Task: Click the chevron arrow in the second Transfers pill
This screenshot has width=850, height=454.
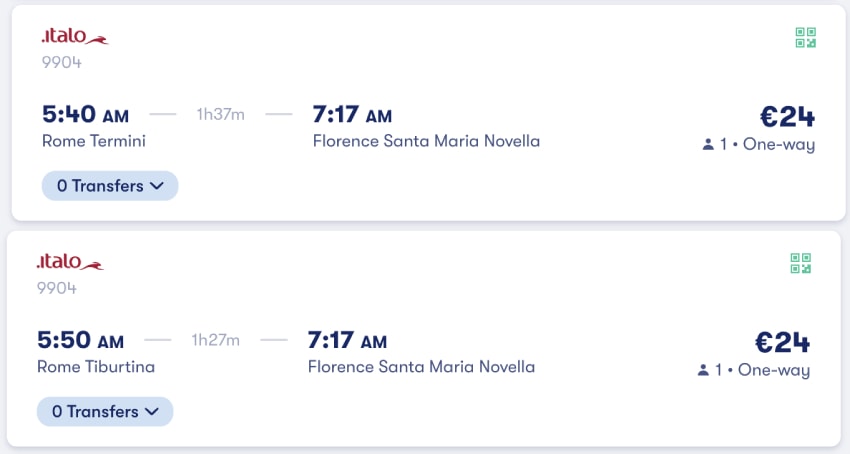Action: (x=152, y=412)
